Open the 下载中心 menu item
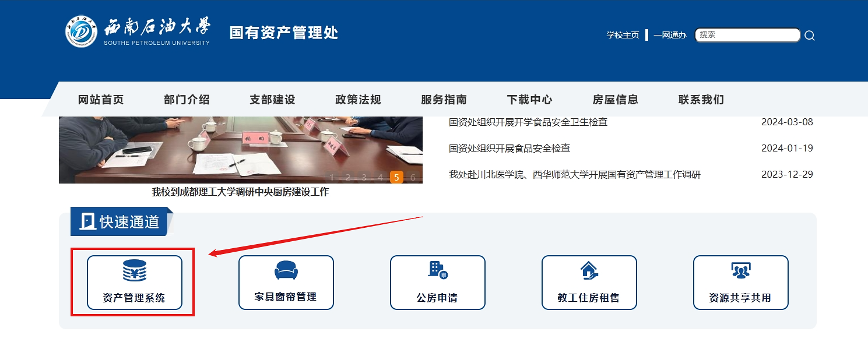 529,100
